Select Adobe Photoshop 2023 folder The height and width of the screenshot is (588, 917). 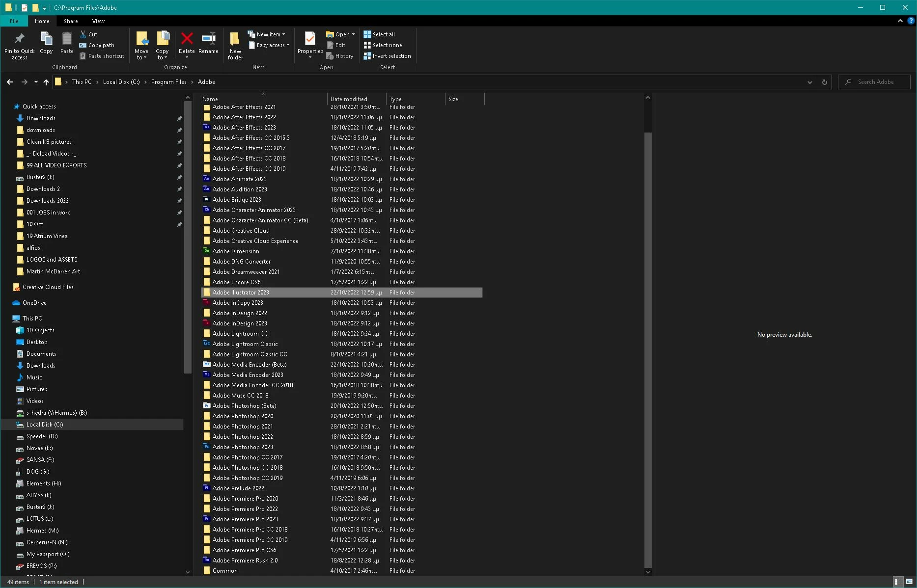(342, 447)
